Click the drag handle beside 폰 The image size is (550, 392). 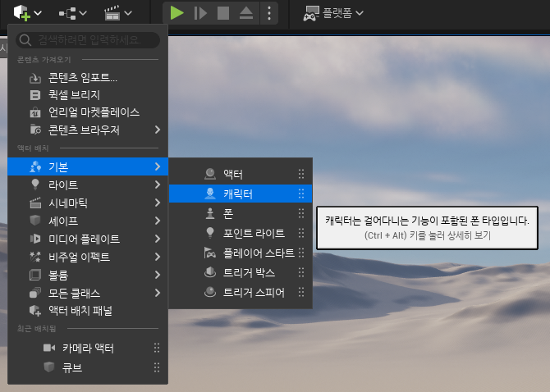[x=301, y=213]
